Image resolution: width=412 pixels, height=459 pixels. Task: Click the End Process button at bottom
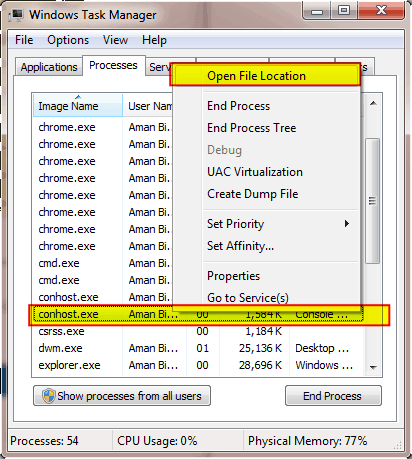(333, 396)
